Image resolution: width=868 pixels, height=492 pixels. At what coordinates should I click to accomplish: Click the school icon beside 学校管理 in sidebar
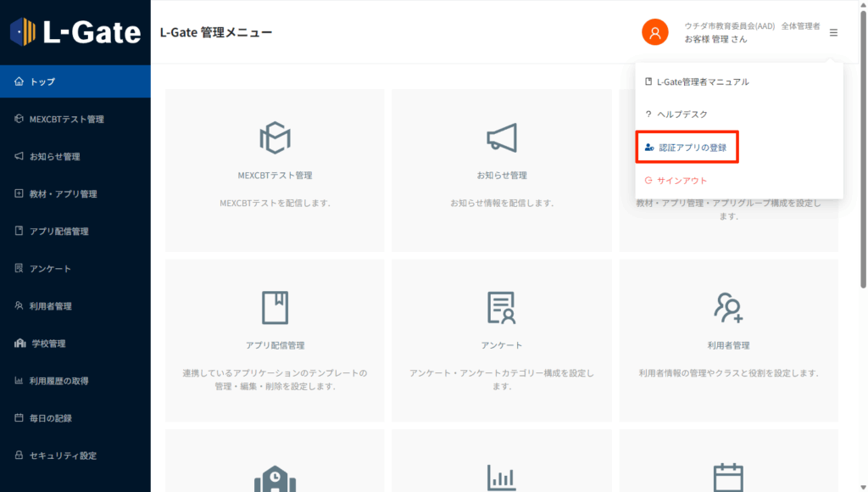[20, 343]
